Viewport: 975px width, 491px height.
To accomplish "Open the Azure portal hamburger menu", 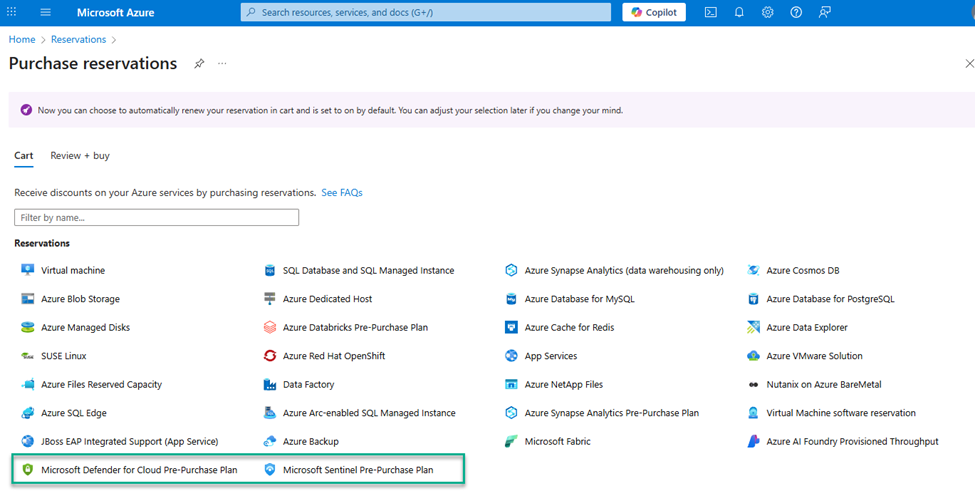I will pyautogui.click(x=45, y=12).
